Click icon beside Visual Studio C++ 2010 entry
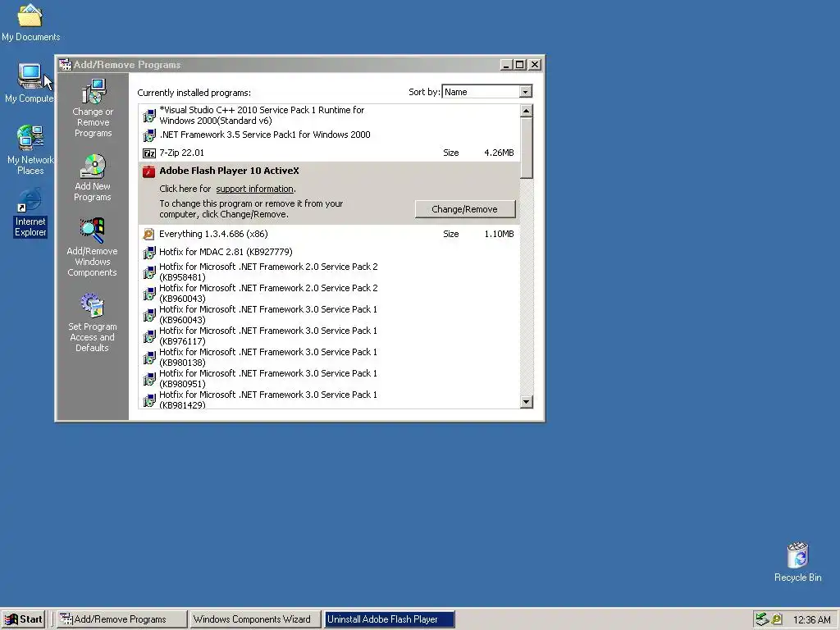Screen dimensions: 840x630 149,115
